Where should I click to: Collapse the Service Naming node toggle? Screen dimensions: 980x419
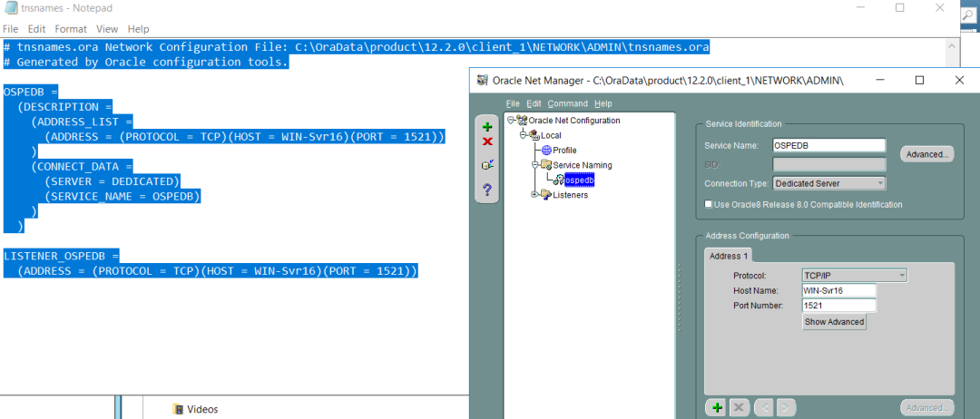point(534,165)
